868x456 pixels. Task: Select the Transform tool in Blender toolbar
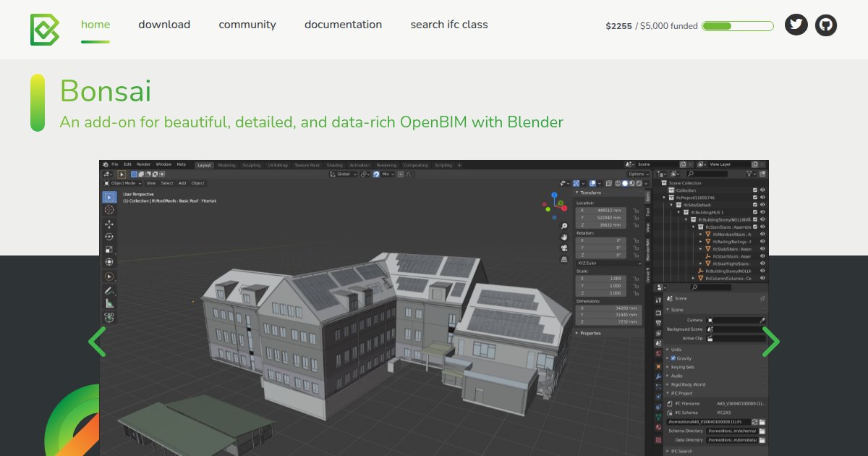pyautogui.click(x=109, y=261)
